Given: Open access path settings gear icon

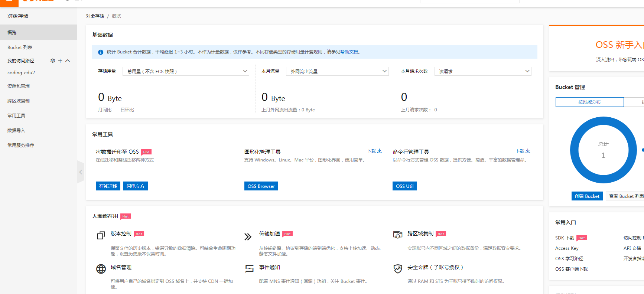Looking at the screenshot, I should coord(53,61).
